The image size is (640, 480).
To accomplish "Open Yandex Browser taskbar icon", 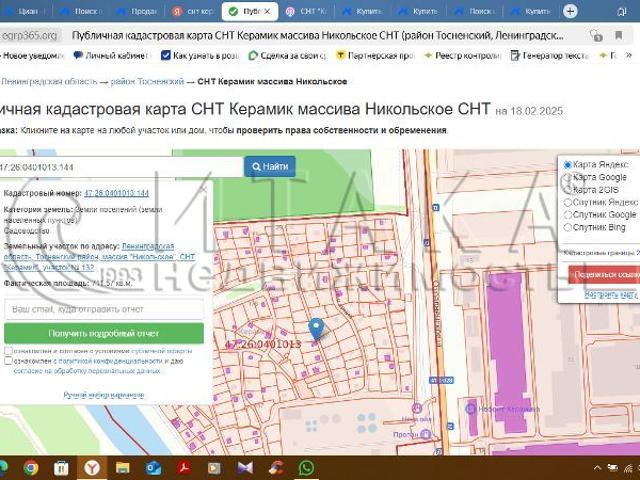I will (92, 467).
